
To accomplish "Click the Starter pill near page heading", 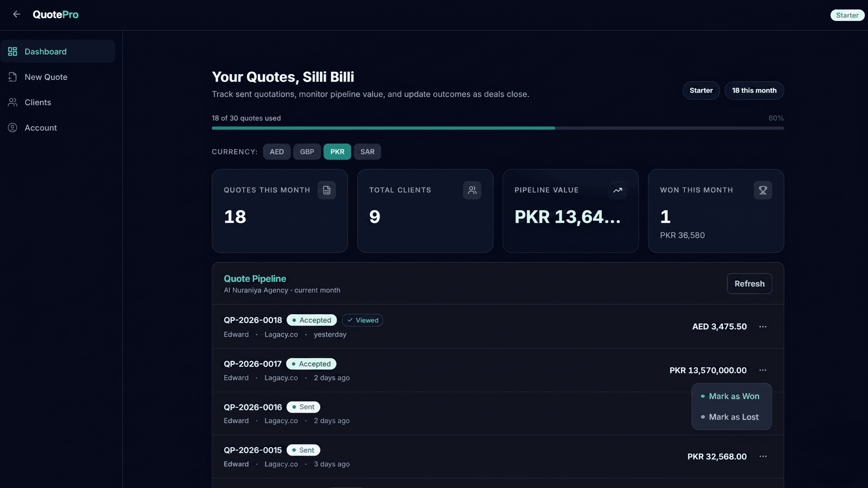I will click(x=701, y=90).
